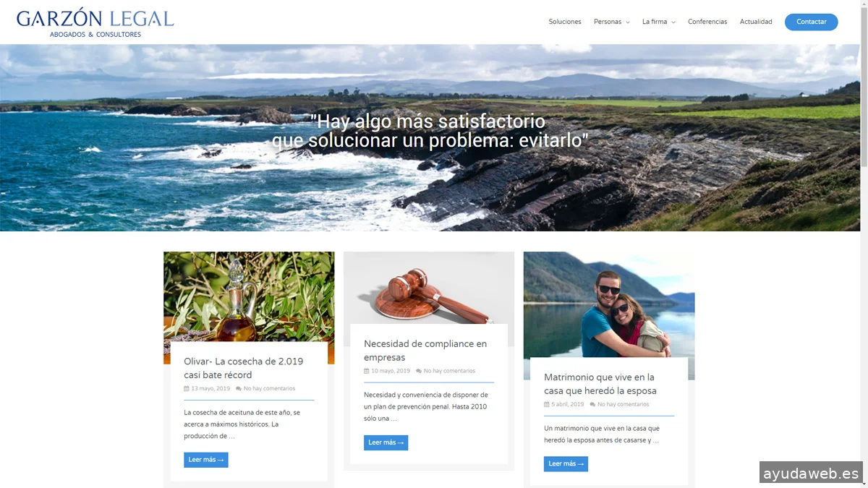Open title 'Necesidad de compliance en empresas'
This screenshot has width=868, height=488.
[x=425, y=351]
